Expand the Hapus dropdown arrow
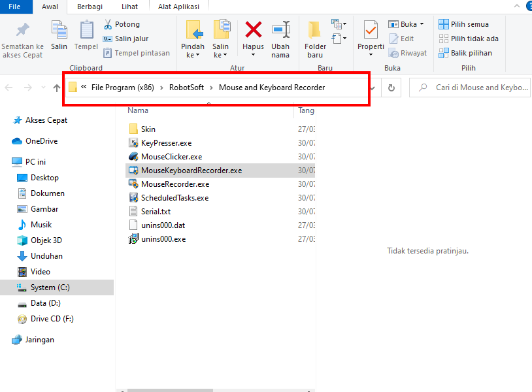This screenshot has height=392, width=532. tap(253, 55)
